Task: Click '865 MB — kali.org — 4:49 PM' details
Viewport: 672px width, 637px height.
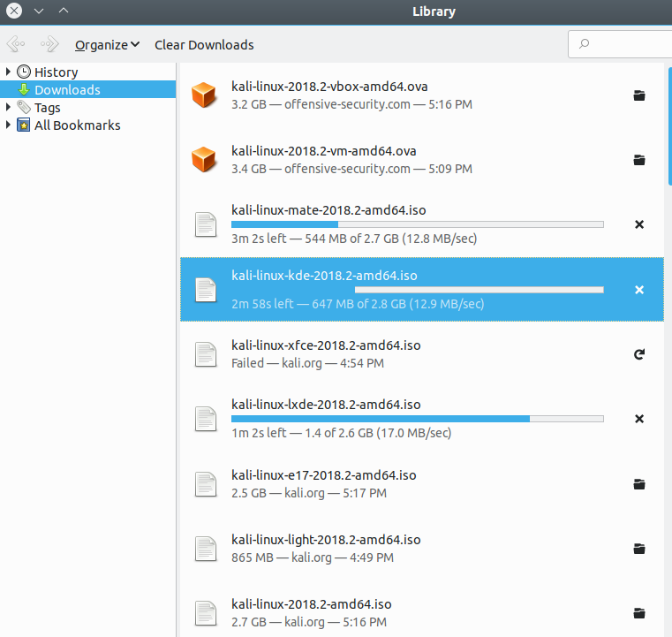Action: point(313,557)
